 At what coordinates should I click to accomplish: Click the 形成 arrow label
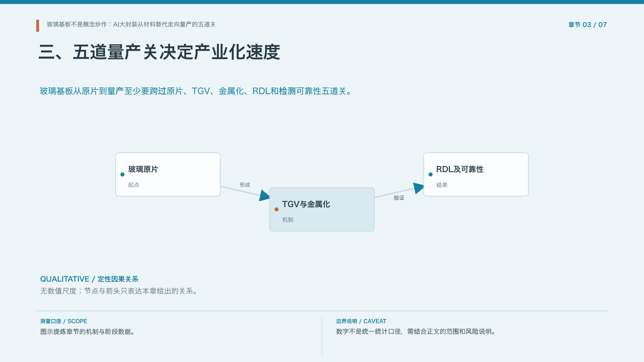pos(245,185)
